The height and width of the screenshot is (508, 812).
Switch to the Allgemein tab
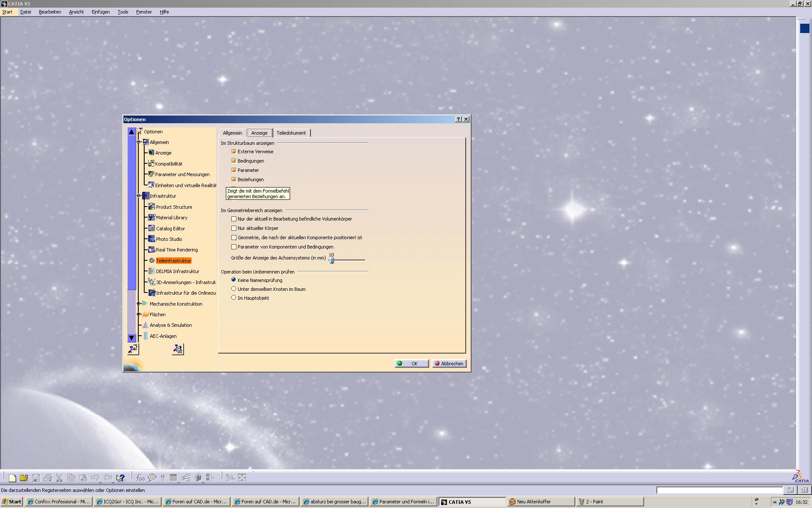click(x=233, y=133)
